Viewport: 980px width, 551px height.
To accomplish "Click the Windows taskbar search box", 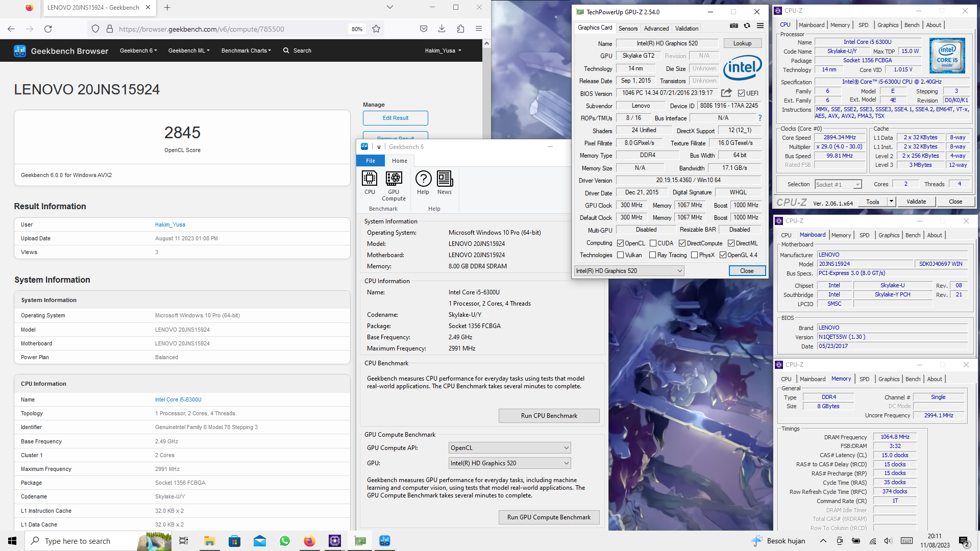I will [98, 541].
